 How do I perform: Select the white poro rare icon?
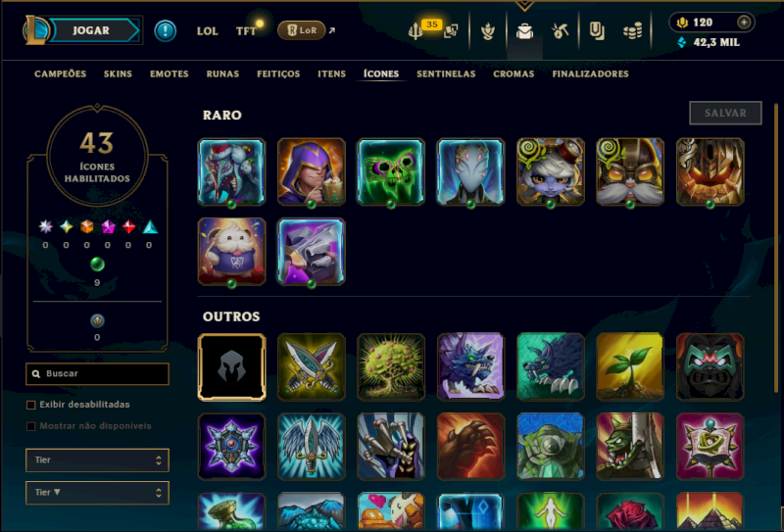[x=231, y=251]
